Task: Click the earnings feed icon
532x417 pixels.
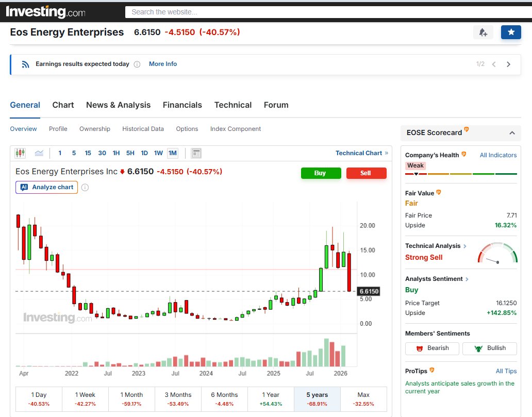Action: [x=25, y=64]
